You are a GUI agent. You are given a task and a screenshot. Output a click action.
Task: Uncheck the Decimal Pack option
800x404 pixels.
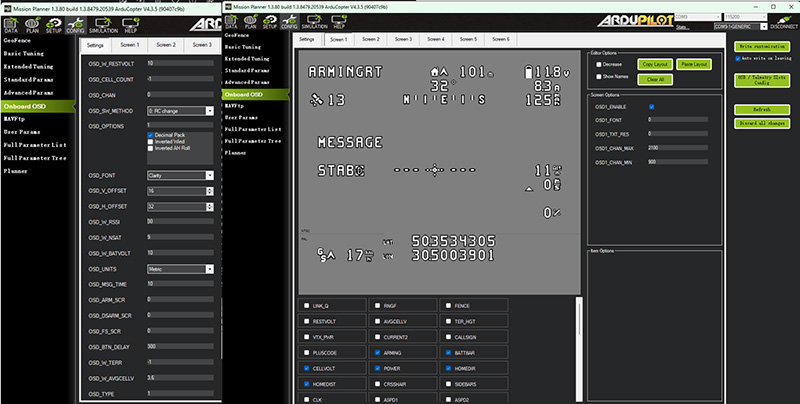(149, 134)
